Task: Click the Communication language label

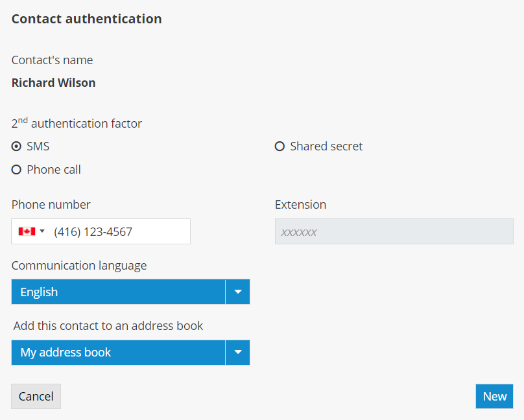Action: pyautogui.click(x=79, y=266)
